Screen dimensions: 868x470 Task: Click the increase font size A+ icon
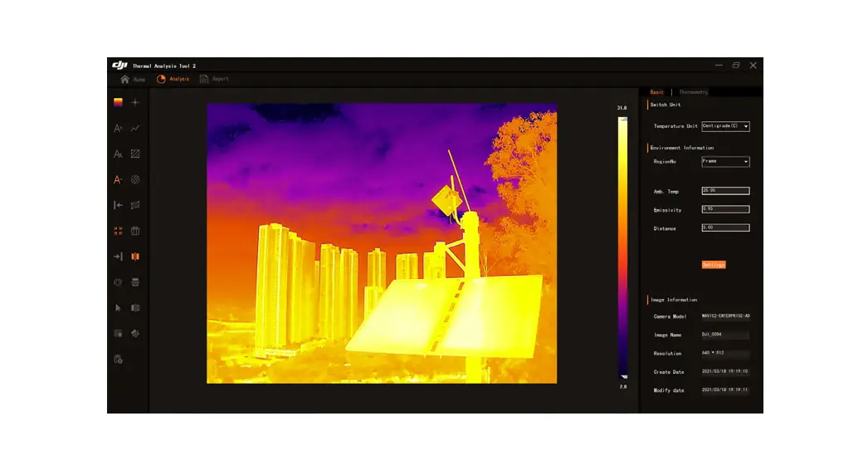tap(118, 128)
